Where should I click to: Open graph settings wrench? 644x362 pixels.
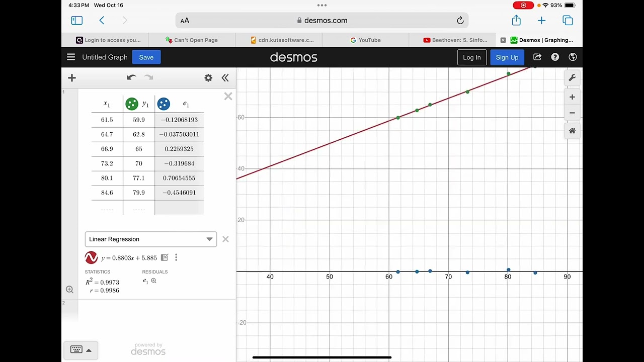click(572, 78)
